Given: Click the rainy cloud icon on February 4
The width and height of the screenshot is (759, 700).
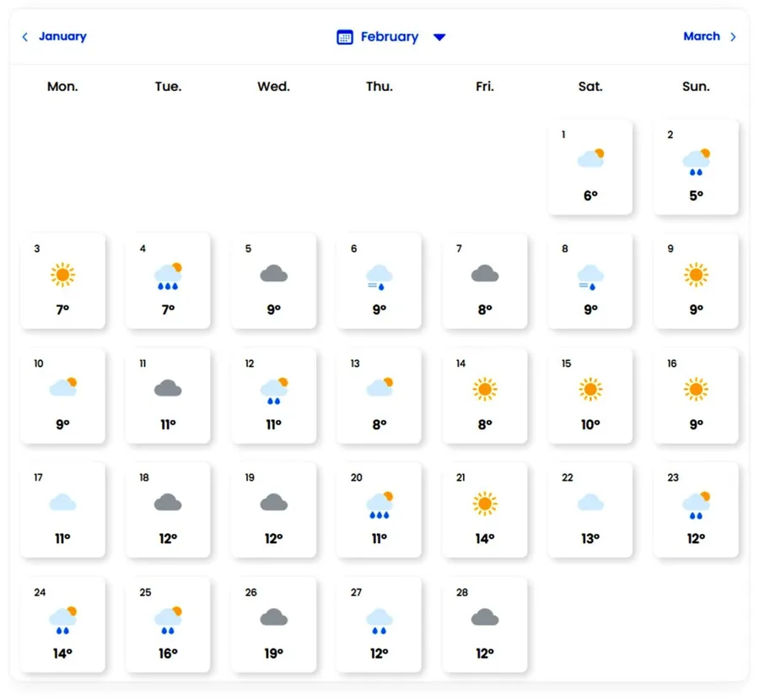Looking at the screenshot, I should click(168, 274).
